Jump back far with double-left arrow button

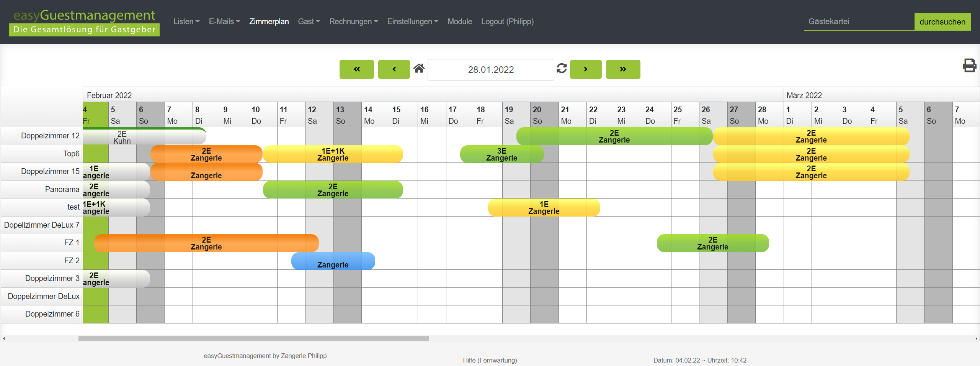(x=356, y=69)
